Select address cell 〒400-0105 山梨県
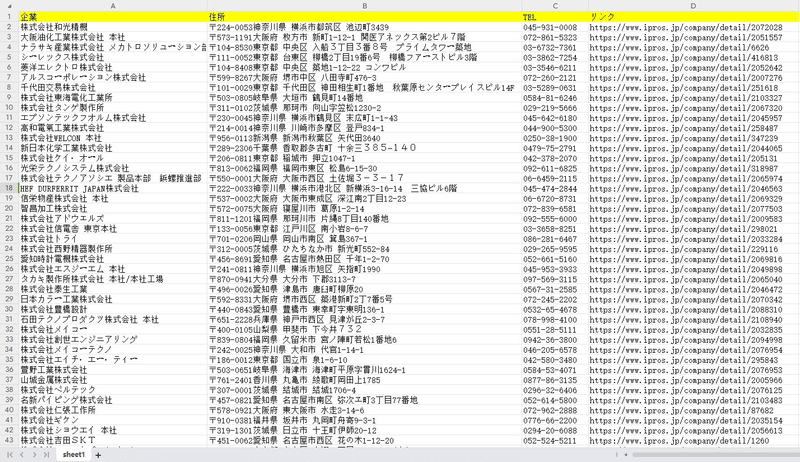 (364, 329)
